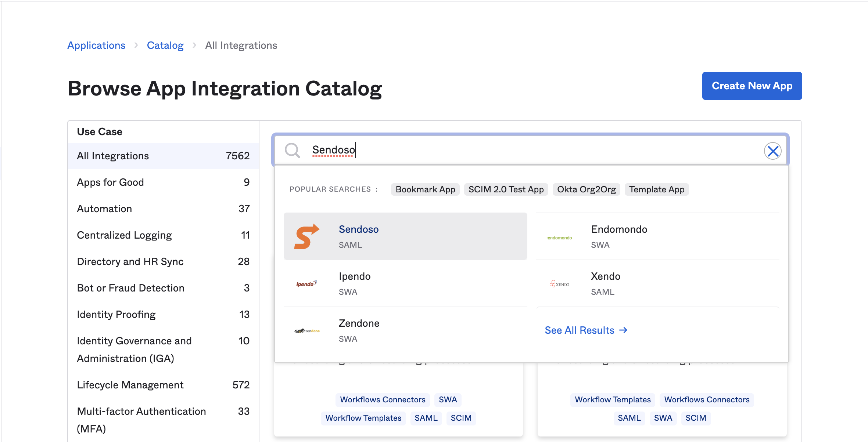Screen dimensions: 868x442
Task: Click the Xendo logo
Action: click(559, 284)
